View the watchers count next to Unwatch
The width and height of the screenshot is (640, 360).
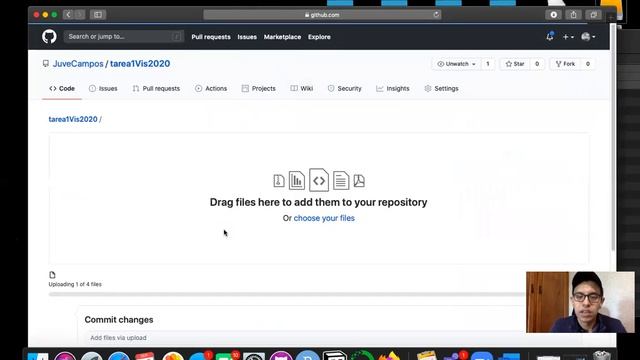487,64
